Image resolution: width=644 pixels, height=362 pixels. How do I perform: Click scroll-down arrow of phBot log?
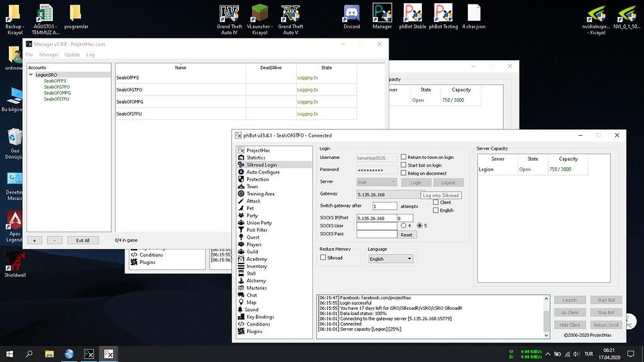[x=547, y=335]
